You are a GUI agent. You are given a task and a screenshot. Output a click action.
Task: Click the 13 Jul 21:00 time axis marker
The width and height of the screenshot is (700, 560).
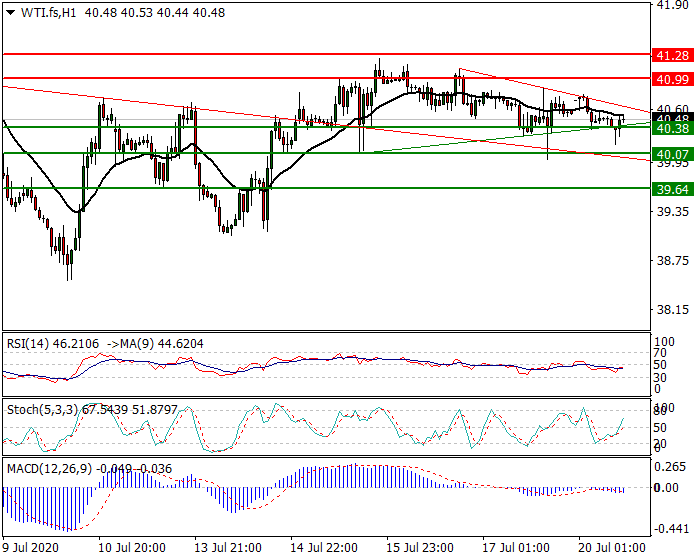pos(228,547)
